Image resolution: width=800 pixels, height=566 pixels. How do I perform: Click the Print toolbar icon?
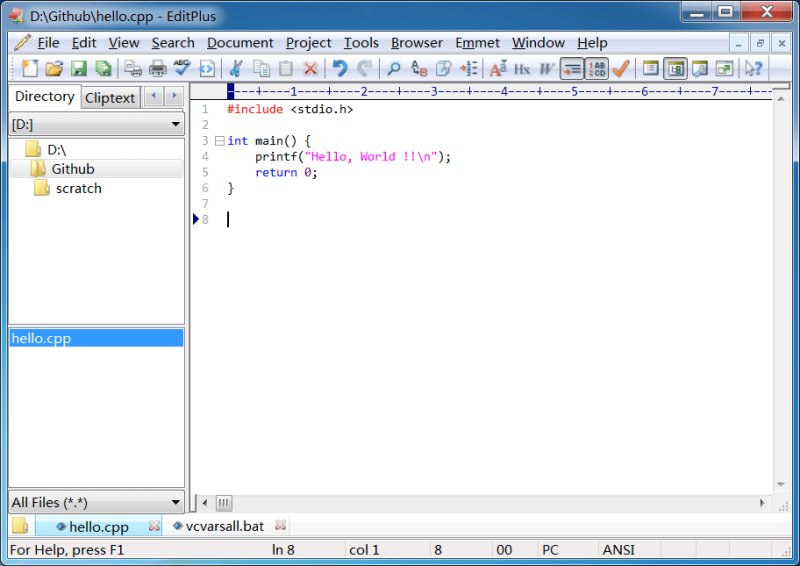[158, 68]
